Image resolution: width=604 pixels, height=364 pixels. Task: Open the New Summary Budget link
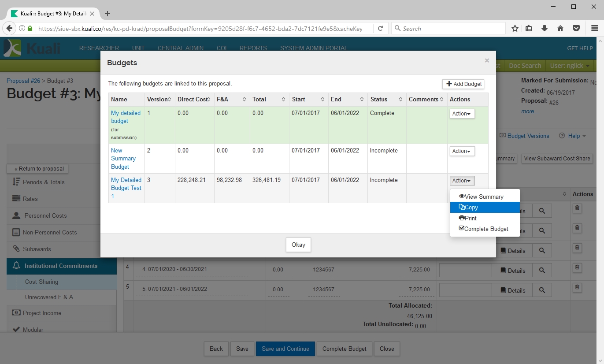point(123,159)
